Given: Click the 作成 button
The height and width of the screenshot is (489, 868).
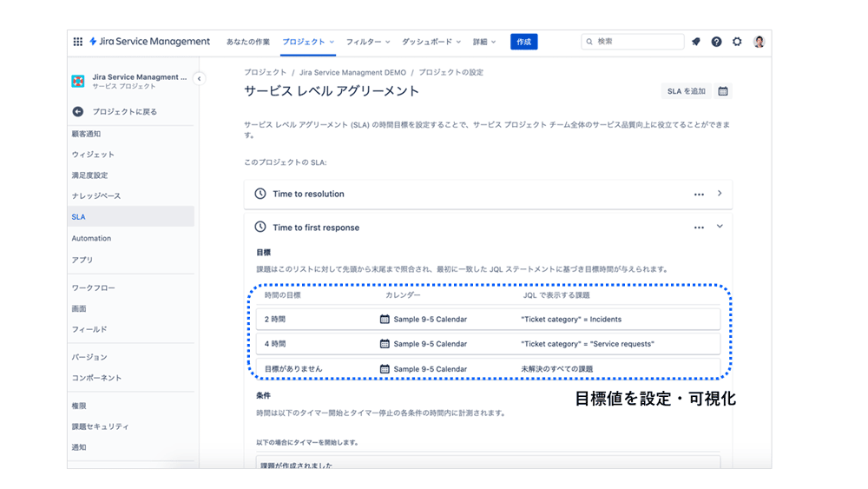Looking at the screenshot, I should pos(523,42).
